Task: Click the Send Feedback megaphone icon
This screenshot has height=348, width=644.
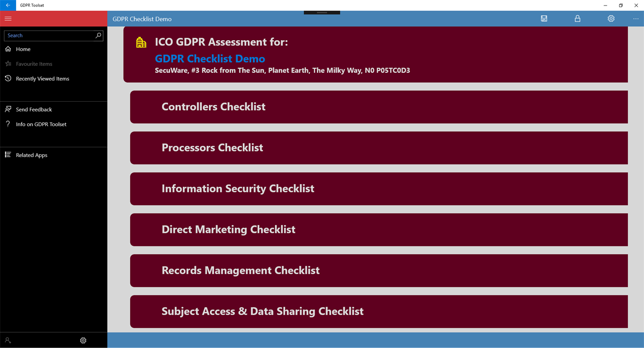Action: pyautogui.click(x=8, y=109)
